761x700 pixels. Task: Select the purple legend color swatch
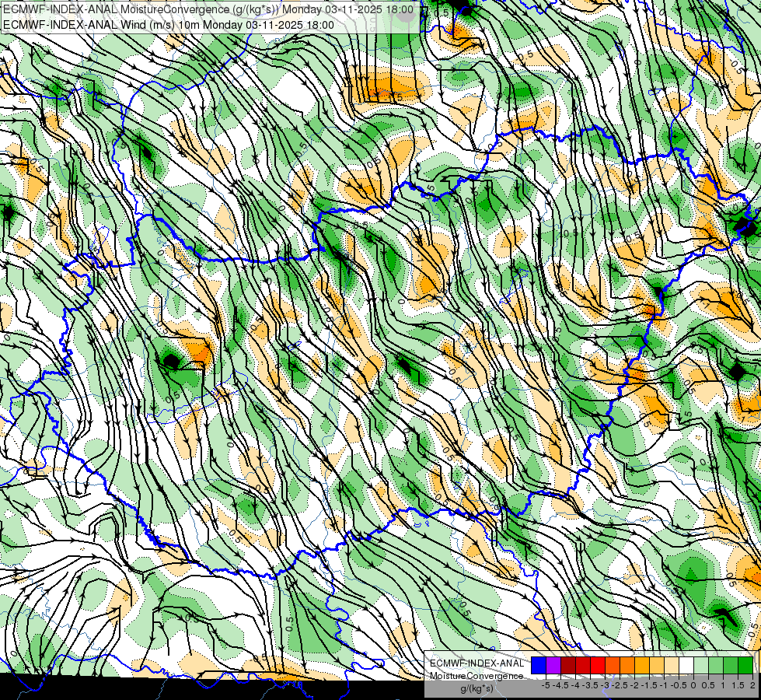point(553,665)
